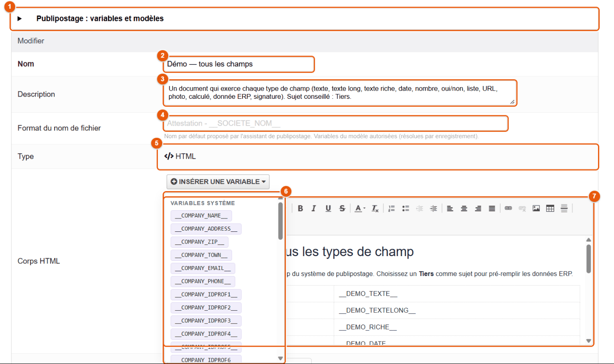
Task: Insert the __COMPANY_IDPROF4__ variable
Action: 206,334
